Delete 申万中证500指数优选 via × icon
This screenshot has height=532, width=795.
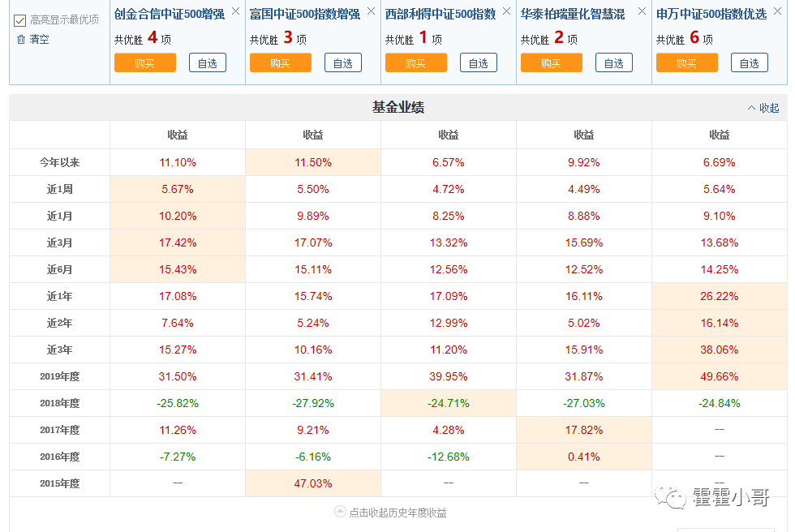point(777,12)
